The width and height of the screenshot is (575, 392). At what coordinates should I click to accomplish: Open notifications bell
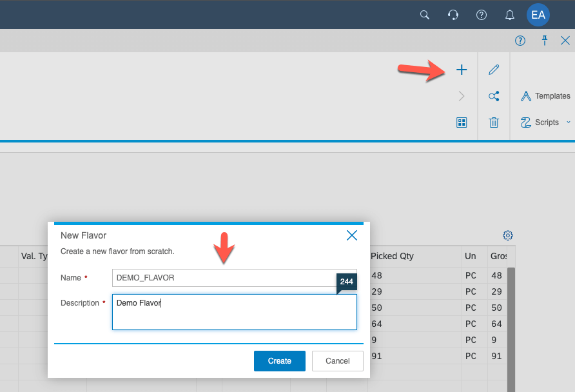click(509, 15)
